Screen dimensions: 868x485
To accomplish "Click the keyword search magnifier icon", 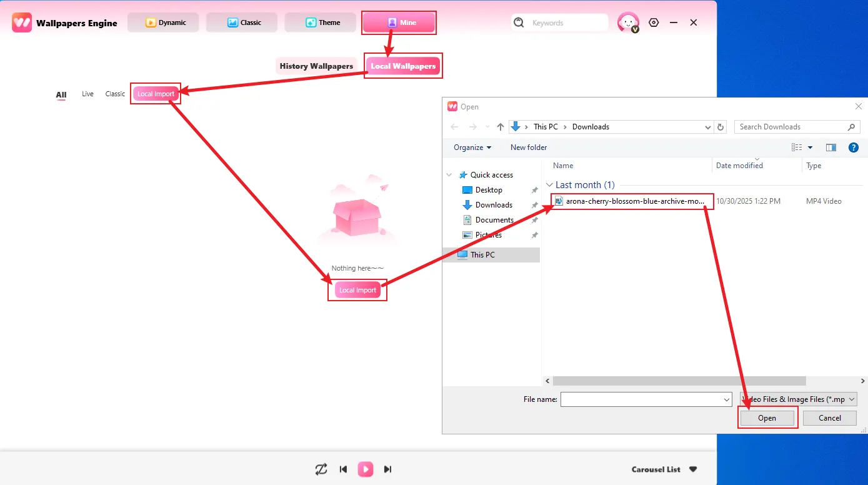I will tap(519, 22).
